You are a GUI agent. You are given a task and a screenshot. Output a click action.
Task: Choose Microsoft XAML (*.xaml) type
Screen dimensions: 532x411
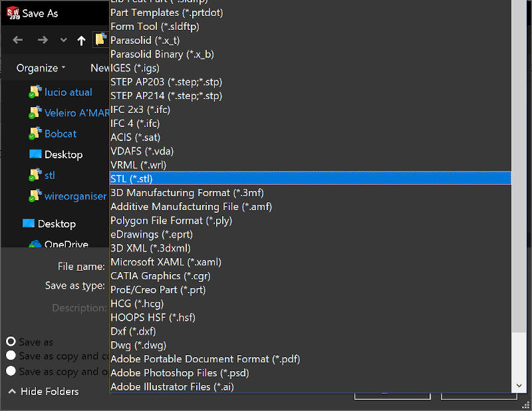coord(310,262)
